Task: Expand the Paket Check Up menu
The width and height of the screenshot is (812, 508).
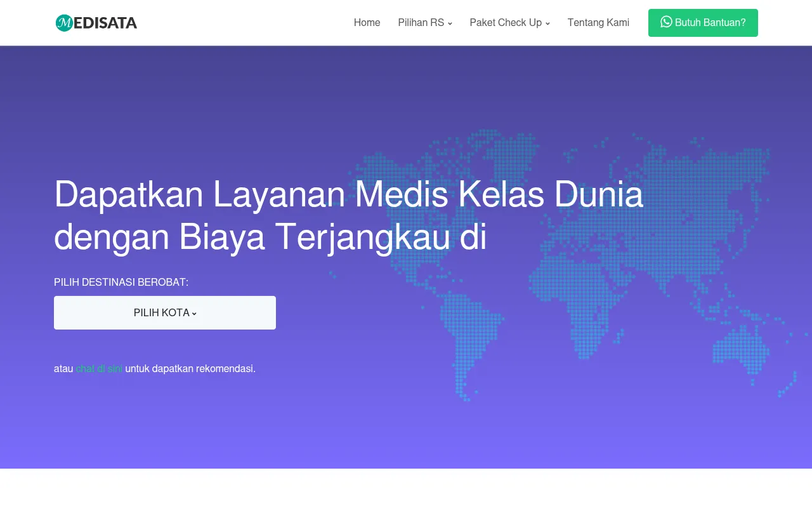Action: (x=509, y=23)
